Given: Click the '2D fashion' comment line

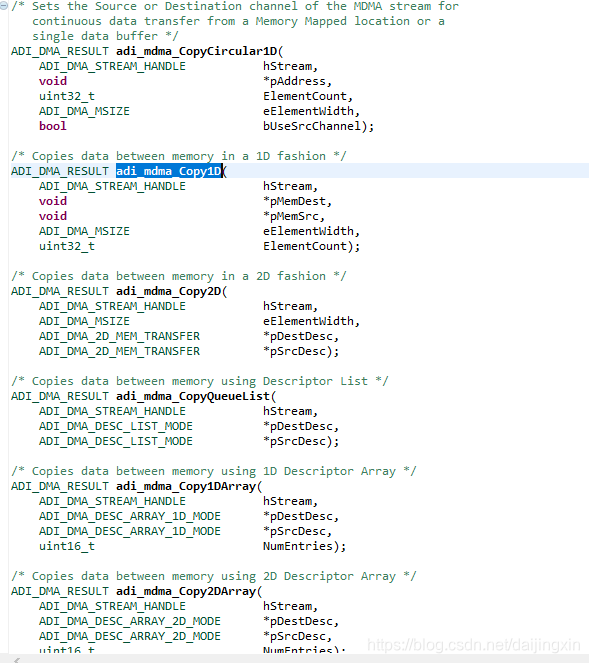Looking at the screenshot, I should tap(179, 276).
